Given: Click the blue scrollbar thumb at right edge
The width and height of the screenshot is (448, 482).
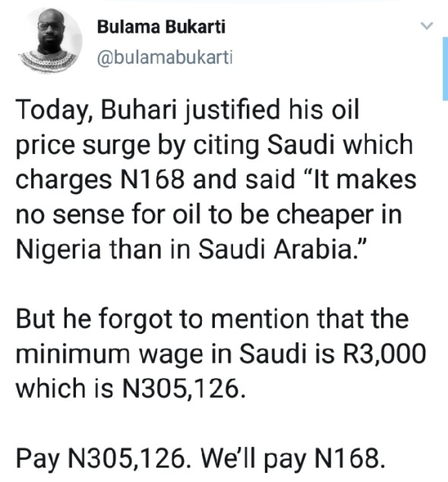Looking at the screenshot, I should click(x=445, y=68).
